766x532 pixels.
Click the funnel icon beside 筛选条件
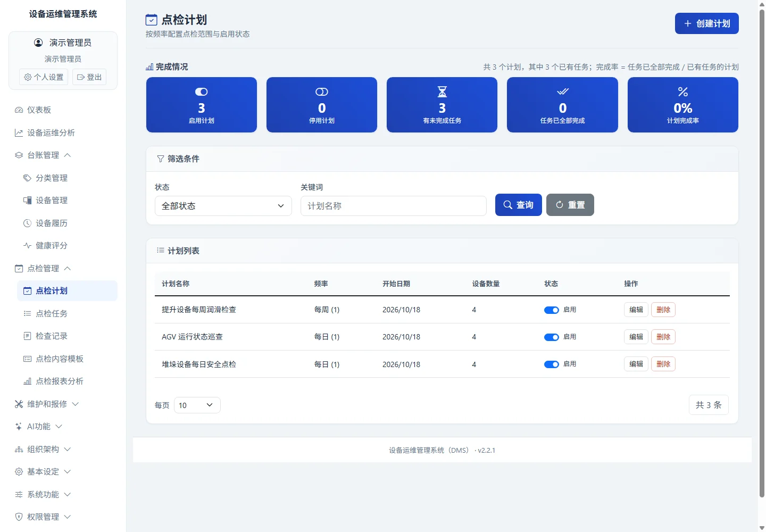161,159
